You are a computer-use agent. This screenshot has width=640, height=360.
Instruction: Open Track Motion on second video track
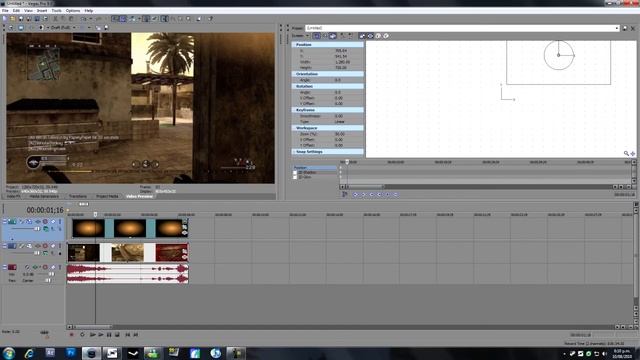[29, 246]
